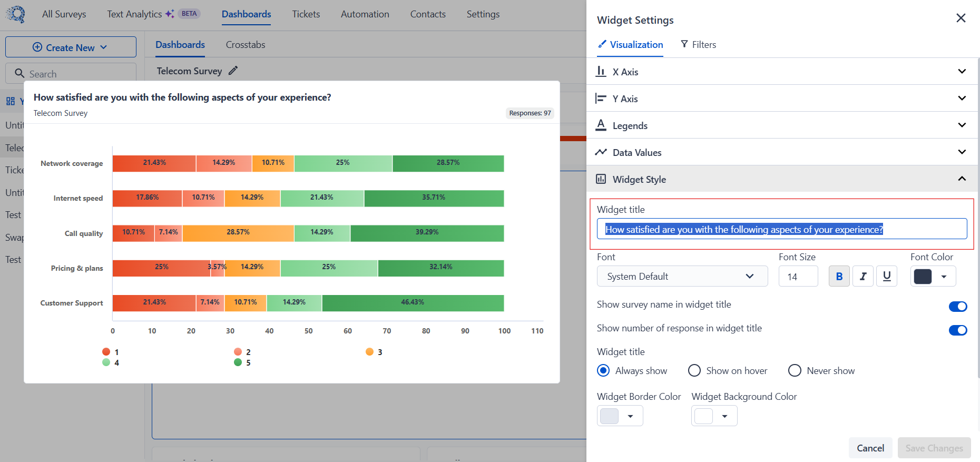This screenshot has width=980, height=462.
Task: Open the System Default font dropdown
Action: [x=682, y=276]
